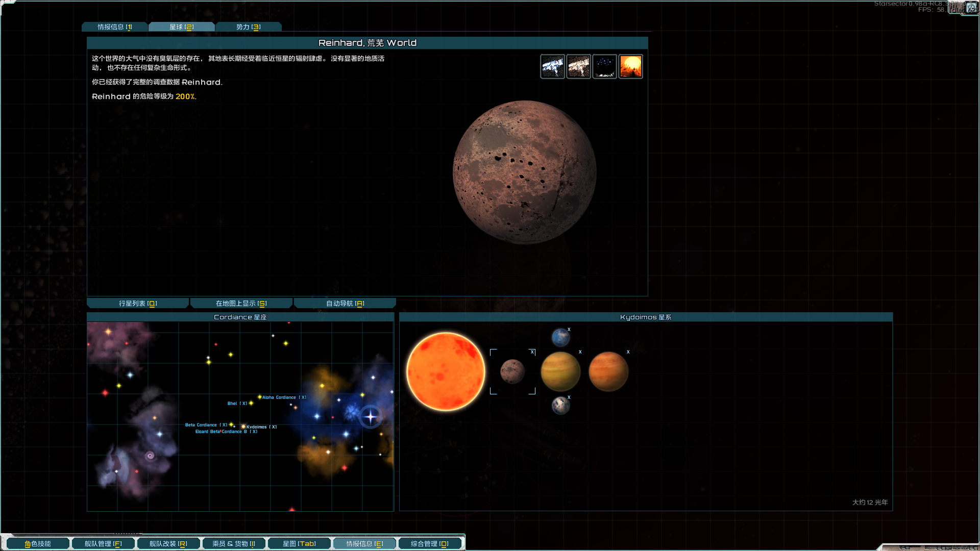Click the no-atmosphere starry sky condition icon

point(604,66)
